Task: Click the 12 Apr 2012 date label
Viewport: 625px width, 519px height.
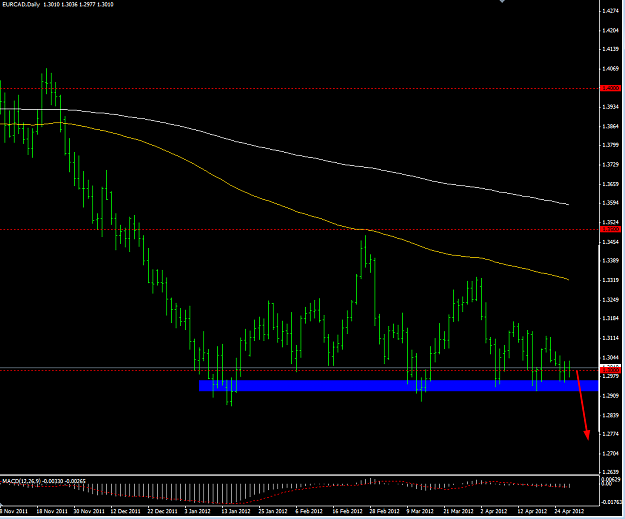Action: tap(532, 511)
